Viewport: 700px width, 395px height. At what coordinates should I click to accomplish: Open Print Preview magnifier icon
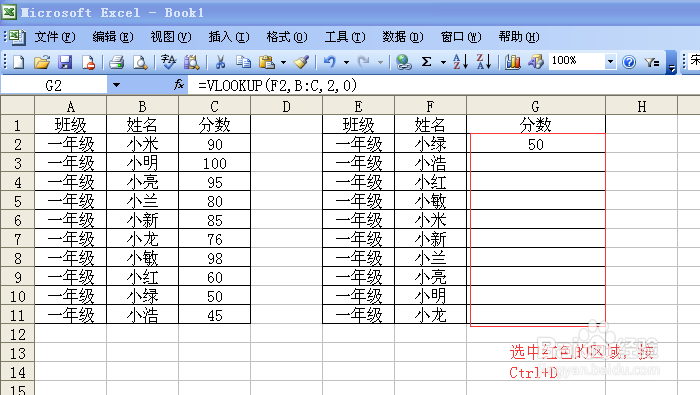(x=140, y=62)
